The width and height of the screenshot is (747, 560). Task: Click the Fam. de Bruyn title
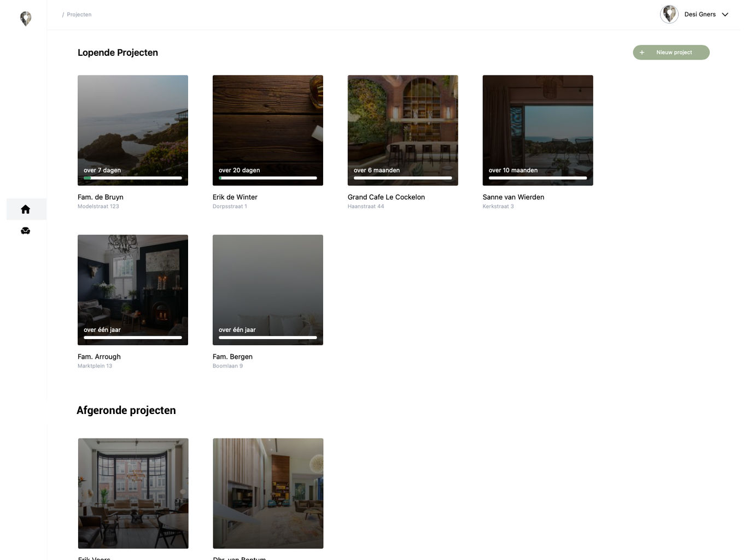[x=101, y=197]
